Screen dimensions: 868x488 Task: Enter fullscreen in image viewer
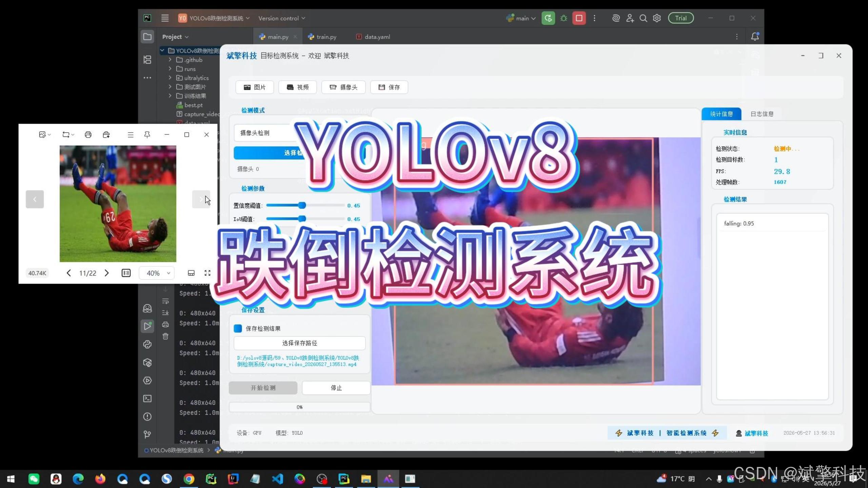pos(208,273)
